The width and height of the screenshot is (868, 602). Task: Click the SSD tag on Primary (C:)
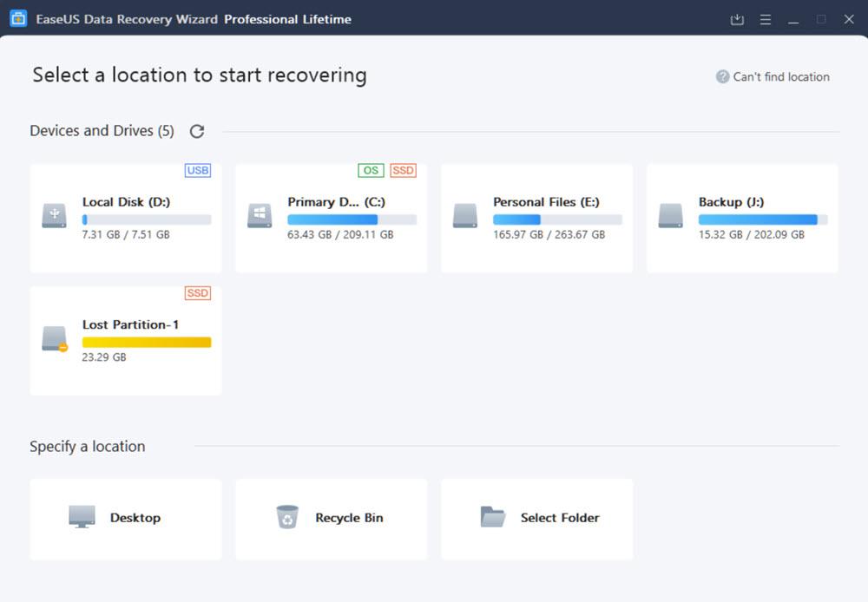[403, 170]
